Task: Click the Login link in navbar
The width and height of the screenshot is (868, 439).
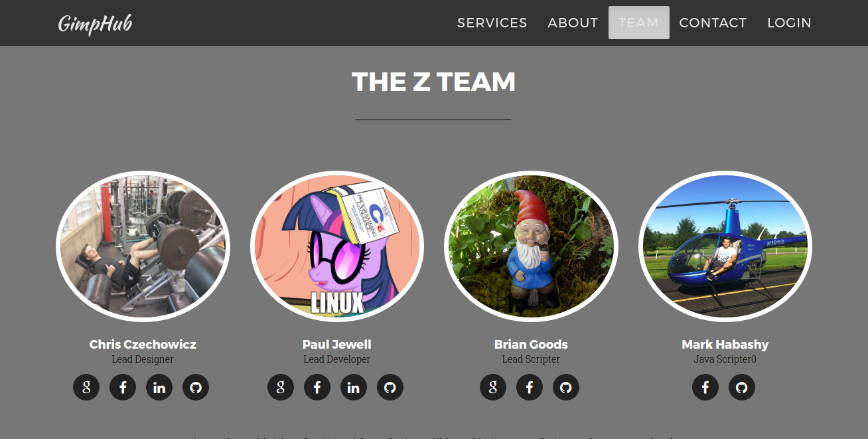Action: 790,23
